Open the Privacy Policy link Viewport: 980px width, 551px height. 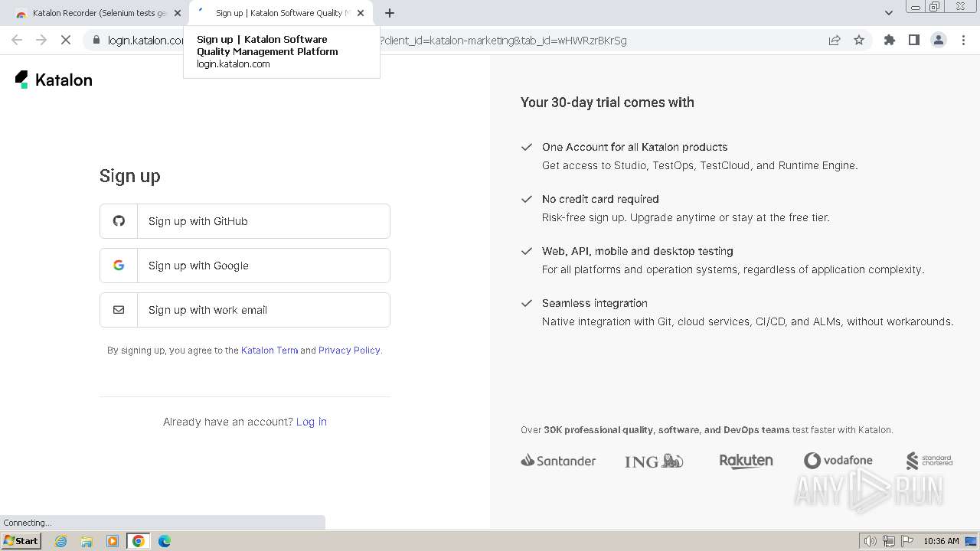[349, 350]
